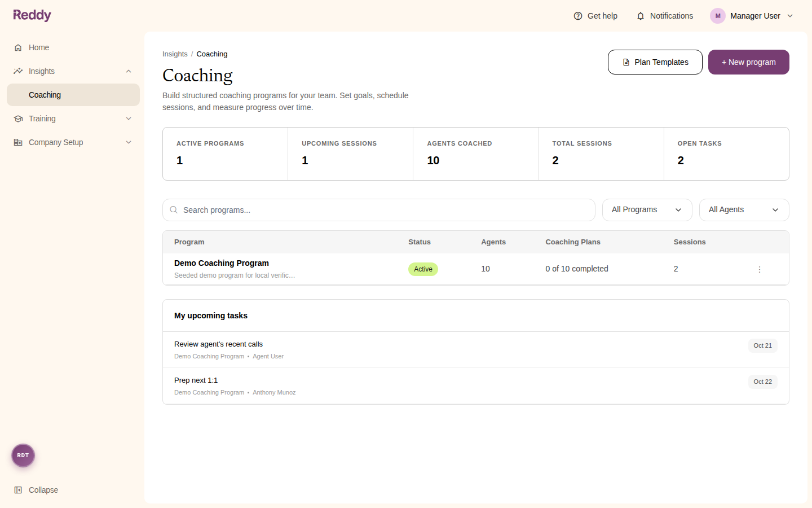Open the Manager User account menu chevron
Image resolution: width=812 pixels, height=508 pixels.
(790, 16)
